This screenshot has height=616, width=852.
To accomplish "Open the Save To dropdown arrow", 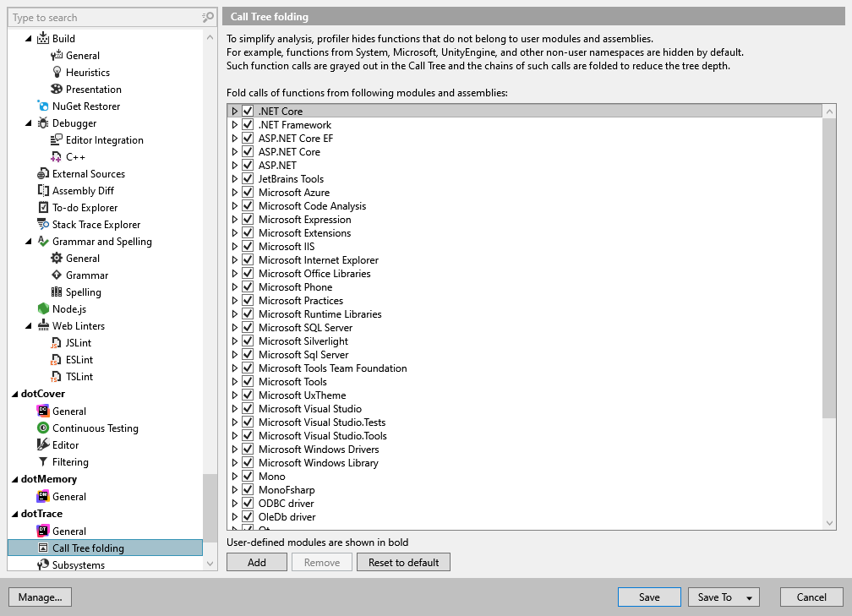I will click(749, 597).
